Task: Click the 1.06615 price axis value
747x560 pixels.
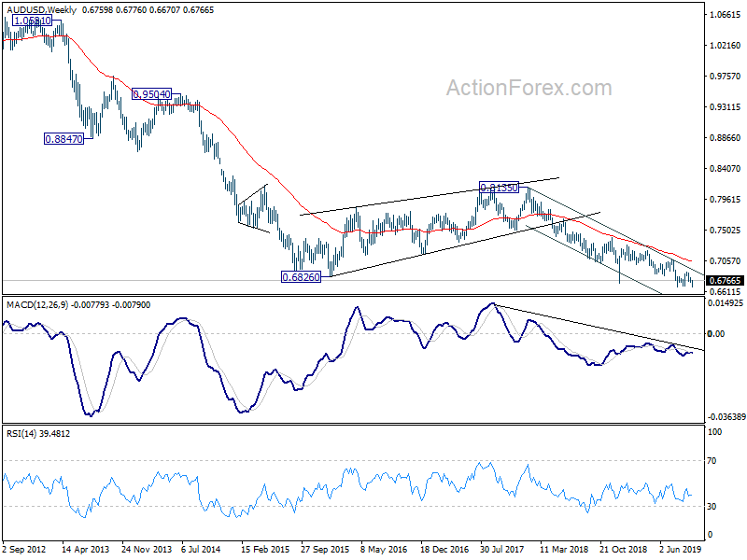Action: 726,14
